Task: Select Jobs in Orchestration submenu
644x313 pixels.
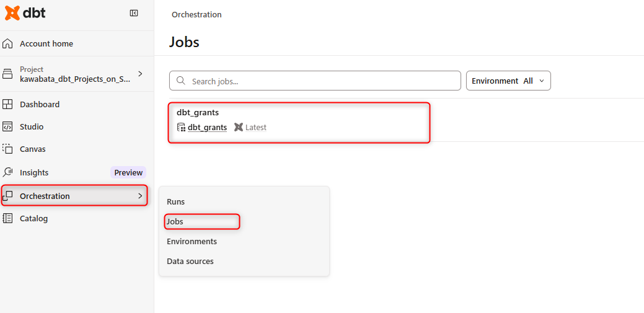Action: [x=175, y=221]
